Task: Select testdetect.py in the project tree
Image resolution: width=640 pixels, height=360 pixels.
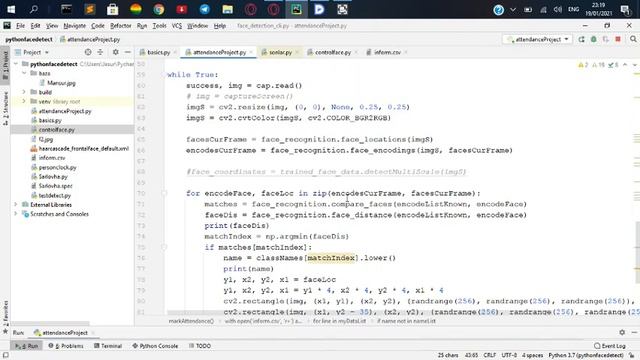Action: tap(55, 196)
